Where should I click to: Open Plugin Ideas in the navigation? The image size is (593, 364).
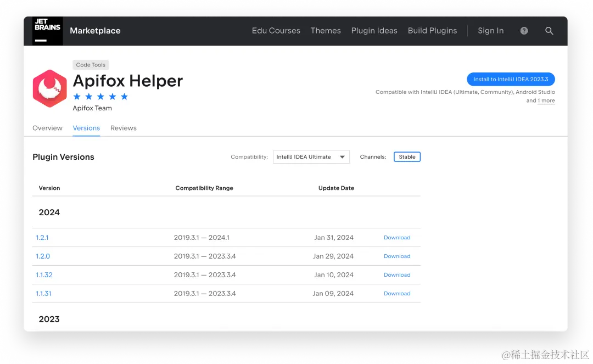[x=374, y=31]
